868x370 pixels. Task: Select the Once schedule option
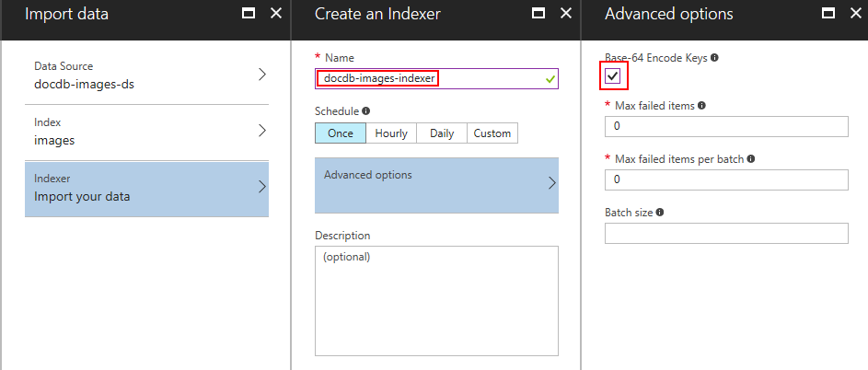pyautogui.click(x=340, y=133)
